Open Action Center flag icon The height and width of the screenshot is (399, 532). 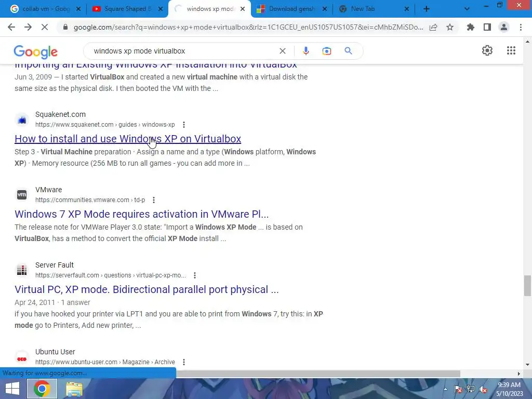coord(458,389)
